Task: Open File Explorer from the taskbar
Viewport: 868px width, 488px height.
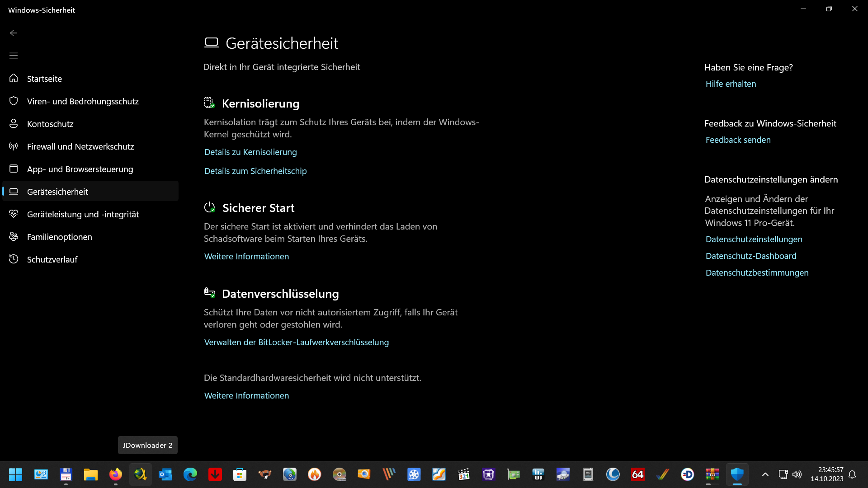Action: pos(90,474)
